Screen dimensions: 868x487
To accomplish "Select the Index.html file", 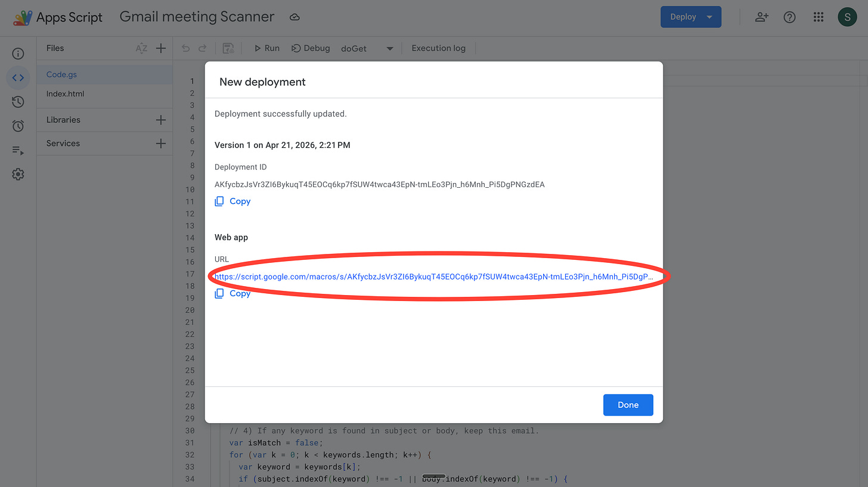I will (104, 94).
